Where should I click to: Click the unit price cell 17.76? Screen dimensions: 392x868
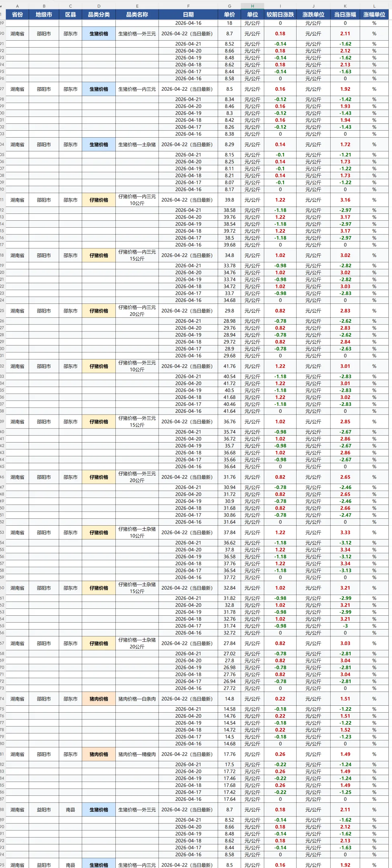(229, 754)
